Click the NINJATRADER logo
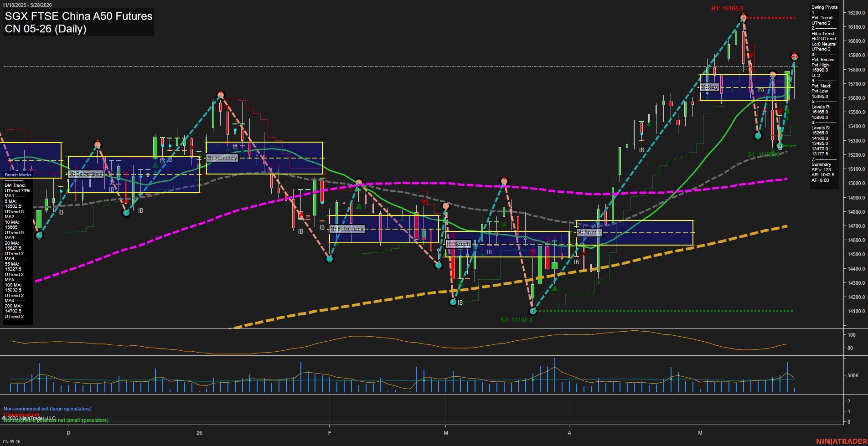Image resolution: width=868 pixels, height=446 pixels. click(x=842, y=441)
